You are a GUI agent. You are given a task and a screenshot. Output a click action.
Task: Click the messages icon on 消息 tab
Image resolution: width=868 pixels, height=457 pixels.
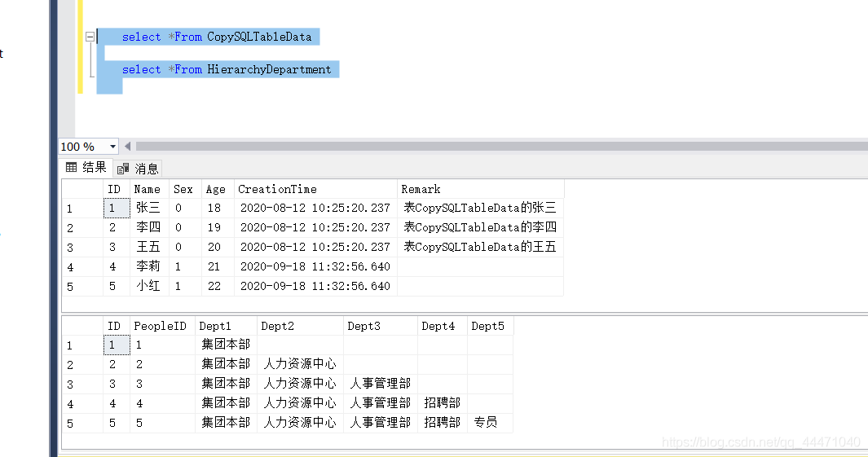click(x=123, y=169)
